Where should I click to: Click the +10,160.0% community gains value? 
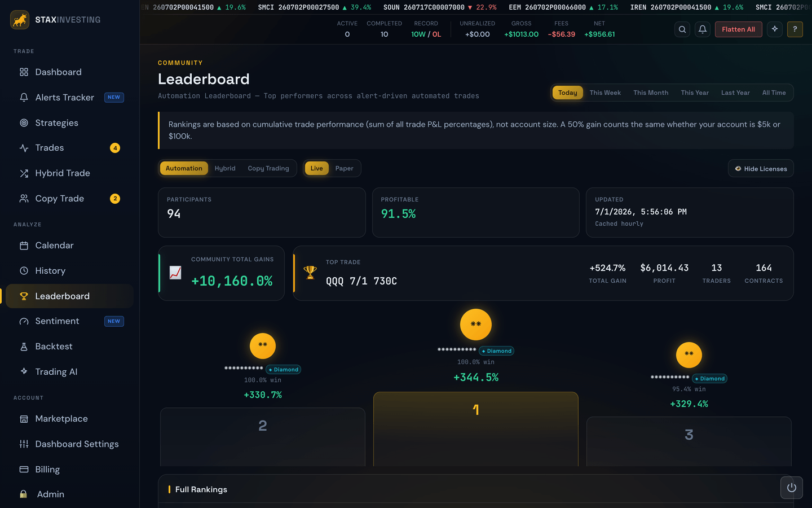tap(232, 281)
